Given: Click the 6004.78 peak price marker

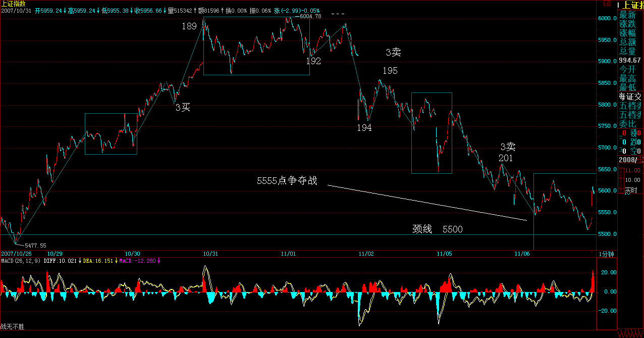Looking at the screenshot, I should point(310,16).
